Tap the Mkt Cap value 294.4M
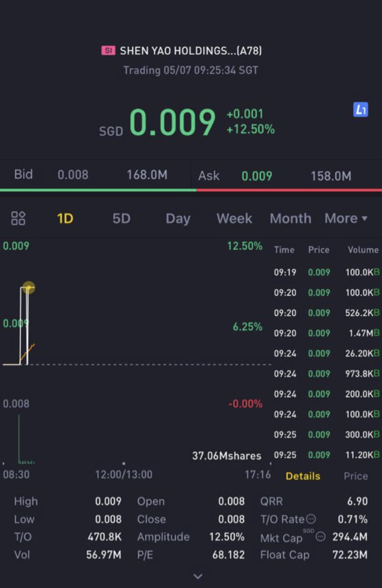This screenshot has width=382, height=588. (x=350, y=537)
